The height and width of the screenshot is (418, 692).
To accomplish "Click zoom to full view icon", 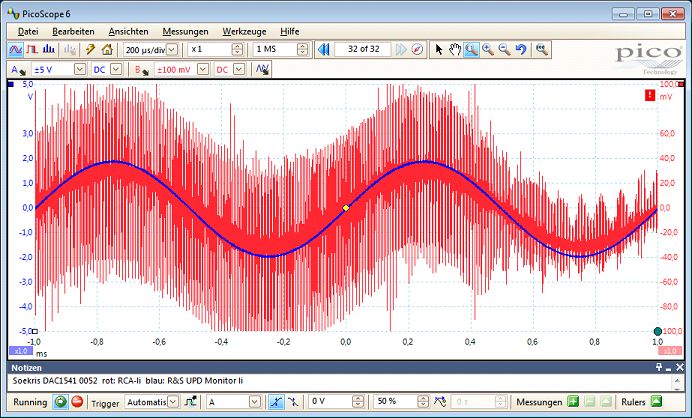I will tap(542, 49).
